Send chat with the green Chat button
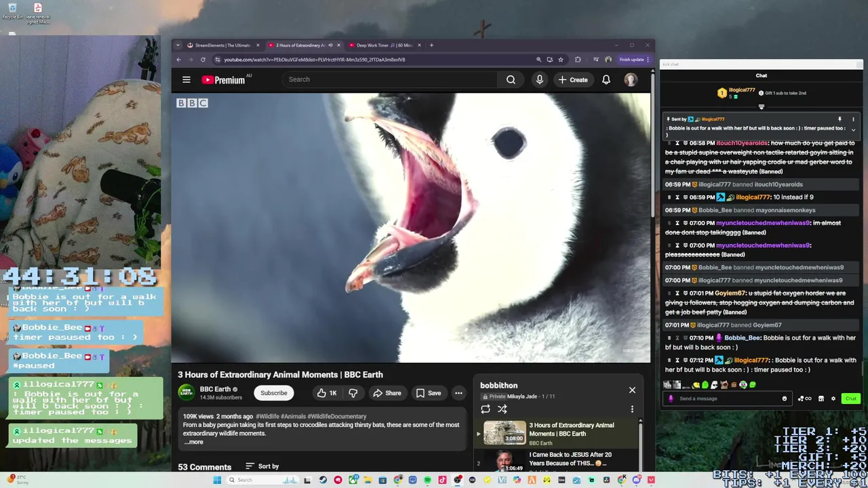The width and height of the screenshot is (868, 488). coord(850,399)
